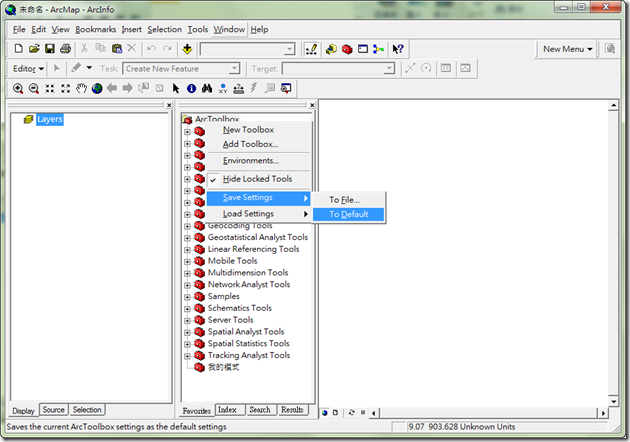Select Add Toolbox... menu entry
The height and width of the screenshot is (442, 630).
[258, 144]
